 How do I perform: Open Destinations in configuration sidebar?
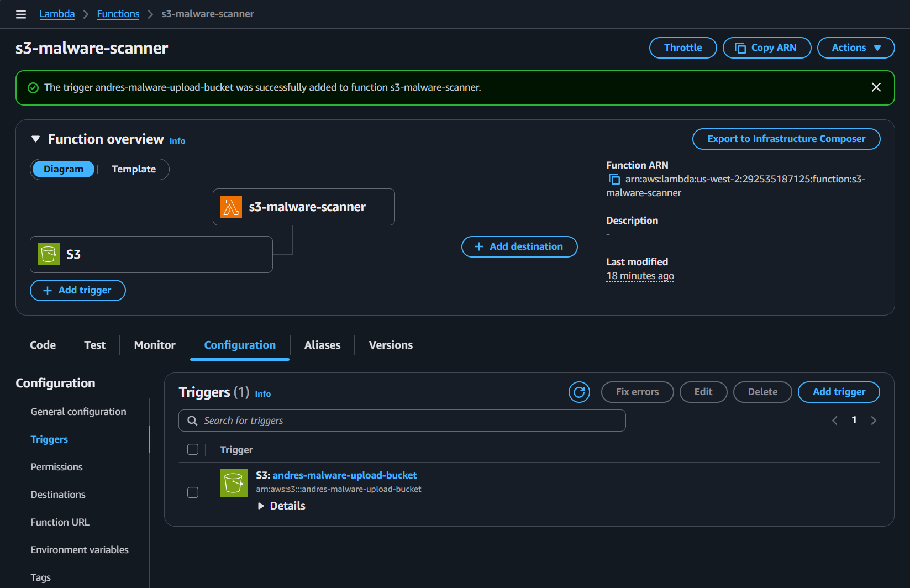58,495
